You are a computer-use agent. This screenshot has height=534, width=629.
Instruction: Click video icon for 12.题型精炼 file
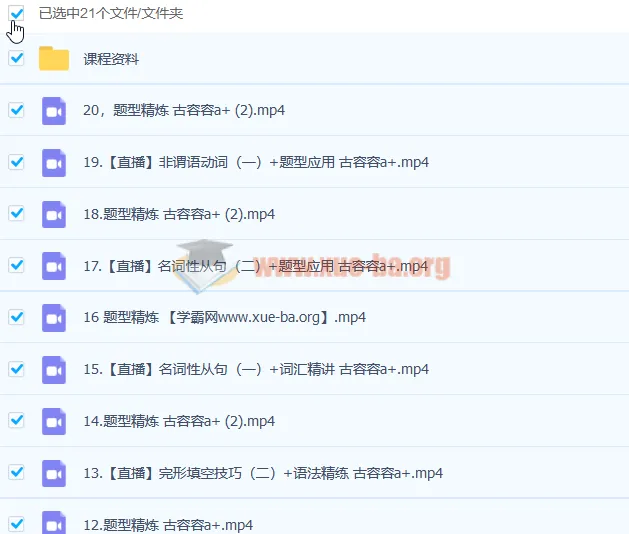click(x=54, y=523)
